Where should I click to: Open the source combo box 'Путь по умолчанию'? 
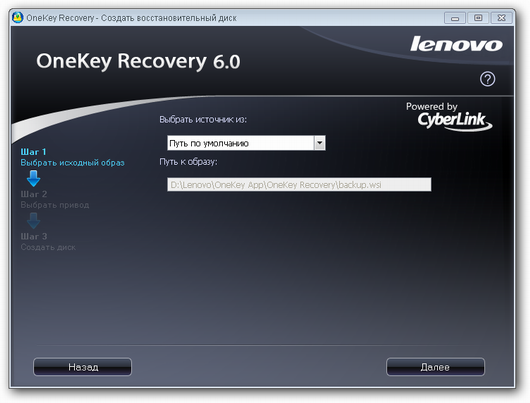click(x=246, y=143)
